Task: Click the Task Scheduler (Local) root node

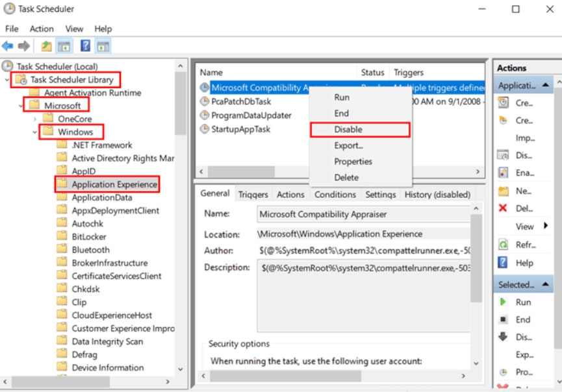Action: [x=57, y=66]
